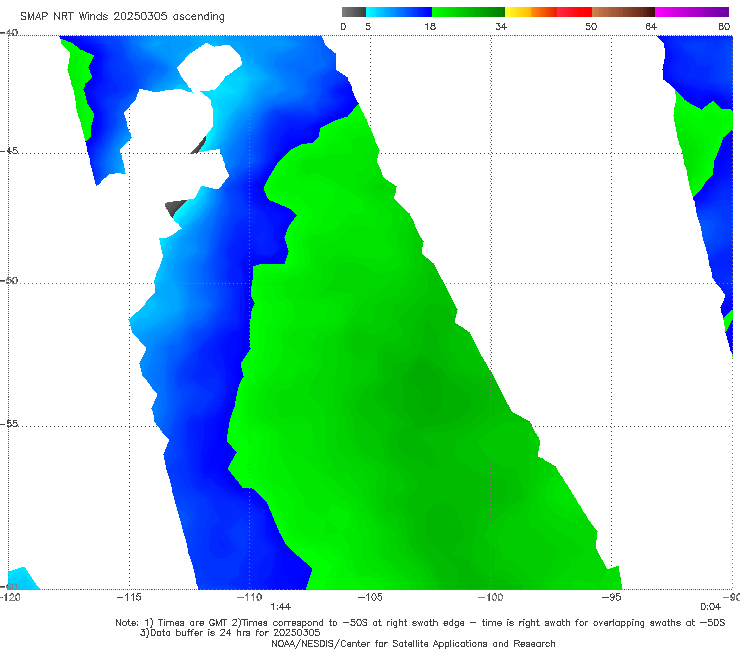The height and width of the screenshot is (650, 740).
Task: Click the longitude label '-105'
Action: point(370,597)
